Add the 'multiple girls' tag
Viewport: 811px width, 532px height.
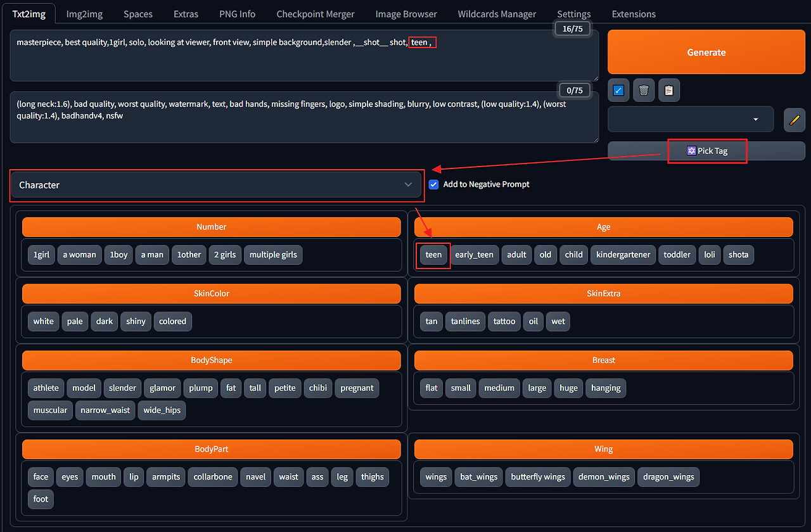(x=273, y=255)
